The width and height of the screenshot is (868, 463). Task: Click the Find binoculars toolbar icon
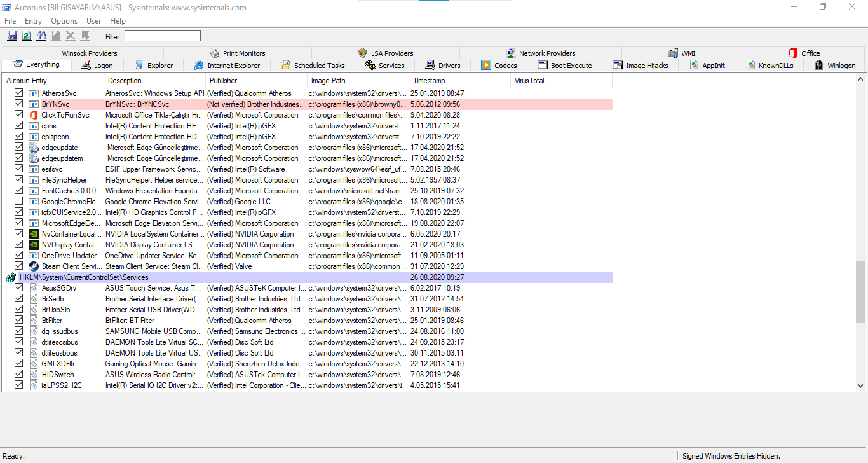(x=41, y=36)
